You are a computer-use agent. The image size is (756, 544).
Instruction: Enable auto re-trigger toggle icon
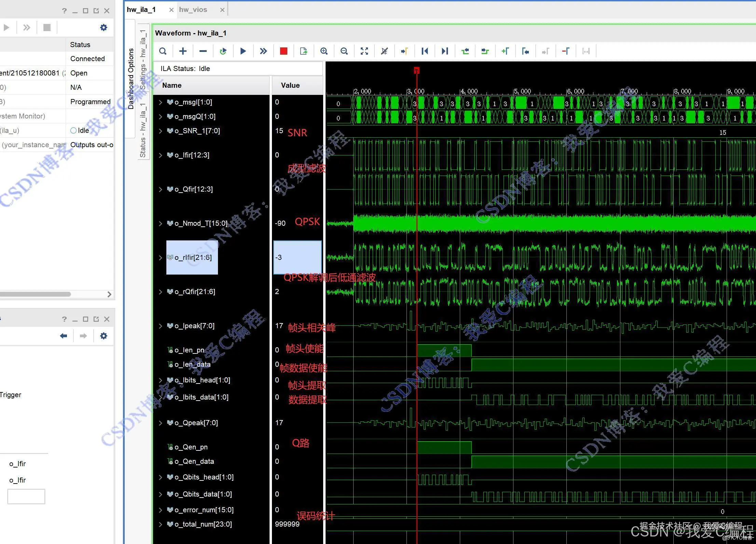pyautogui.click(x=223, y=51)
